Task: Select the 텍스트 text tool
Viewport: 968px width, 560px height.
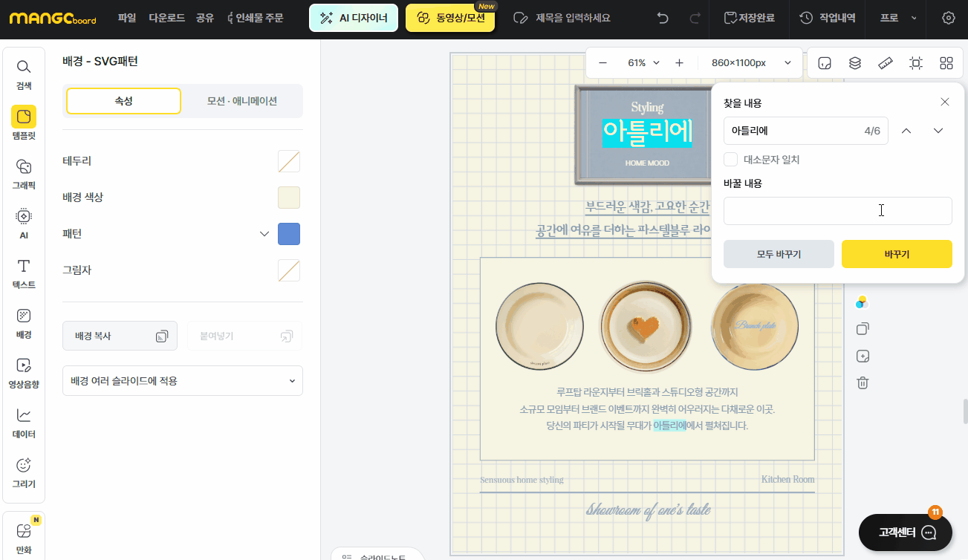Action: click(24, 273)
